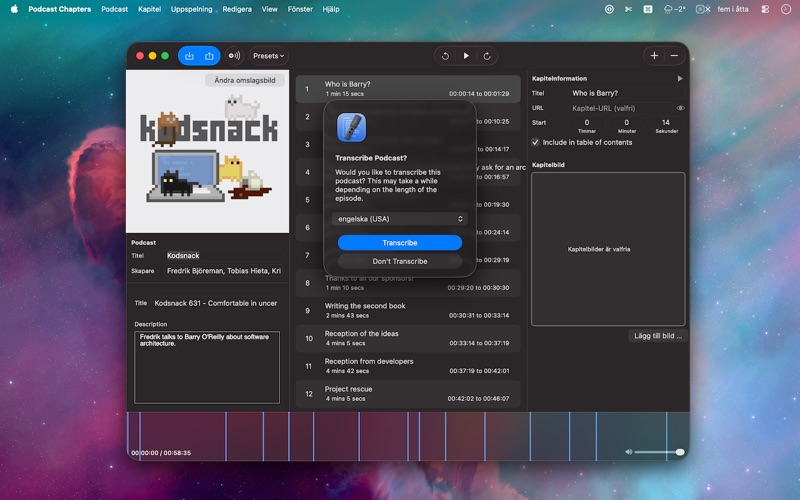Open the Redigera menu
800x500 pixels.
point(237,9)
